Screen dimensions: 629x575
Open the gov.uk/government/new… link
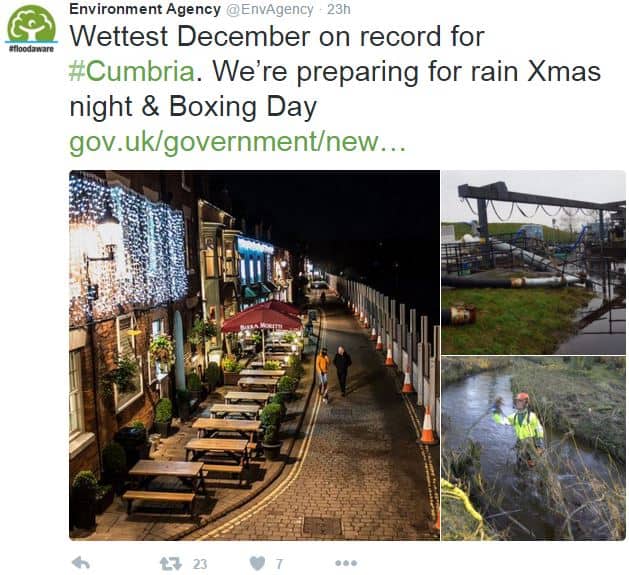(237, 142)
